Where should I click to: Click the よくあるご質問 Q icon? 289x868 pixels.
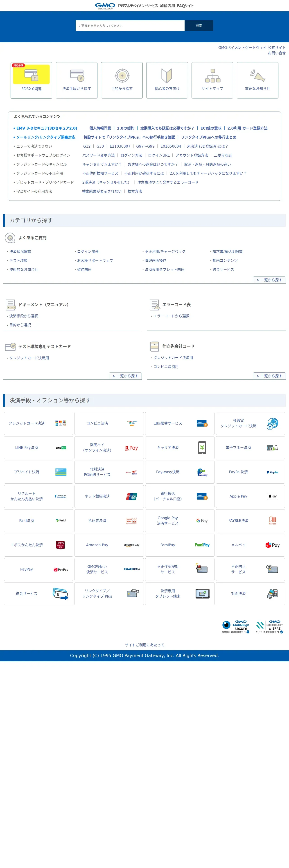(10, 238)
